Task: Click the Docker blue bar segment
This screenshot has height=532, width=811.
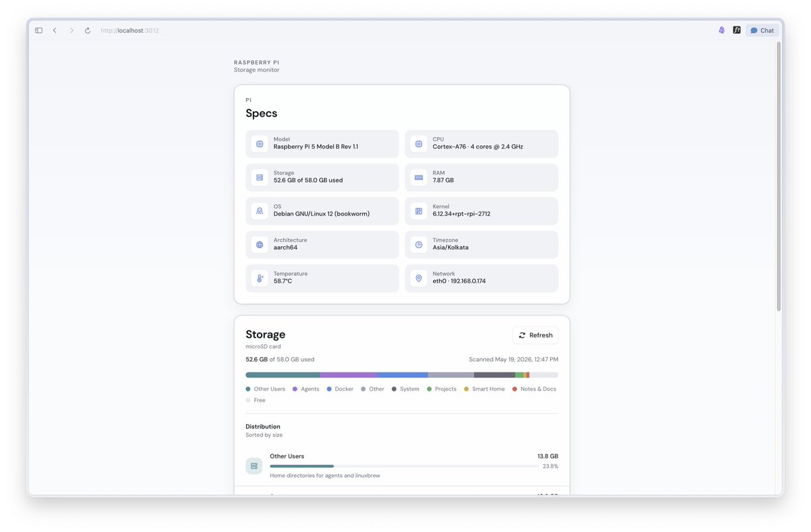Action: (x=402, y=374)
